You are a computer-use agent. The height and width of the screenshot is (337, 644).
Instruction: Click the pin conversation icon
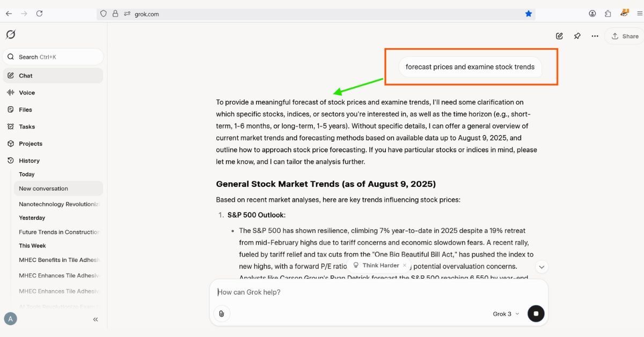coord(577,36)
